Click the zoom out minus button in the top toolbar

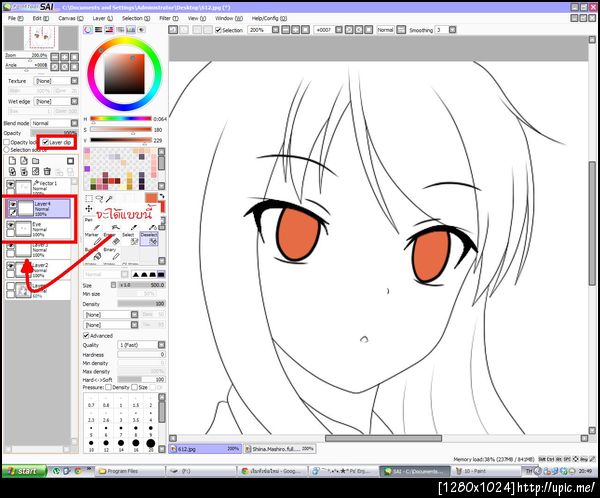tap(285, 29)
